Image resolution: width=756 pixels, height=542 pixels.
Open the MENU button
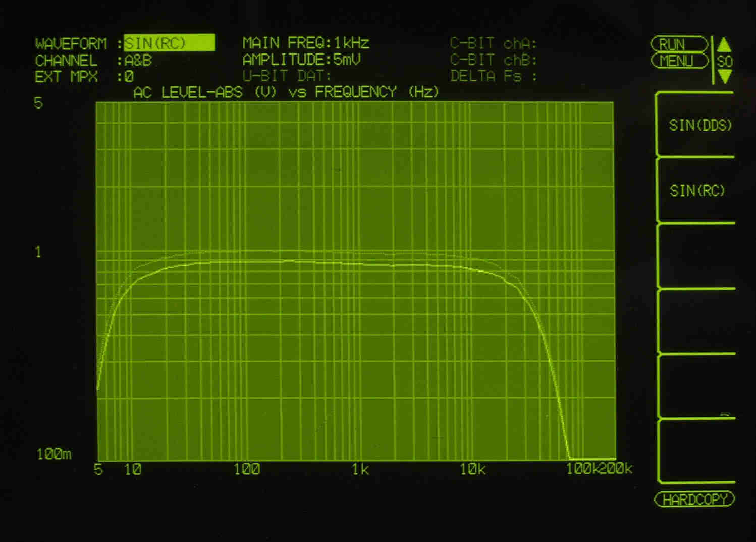(x=679, y=61)
